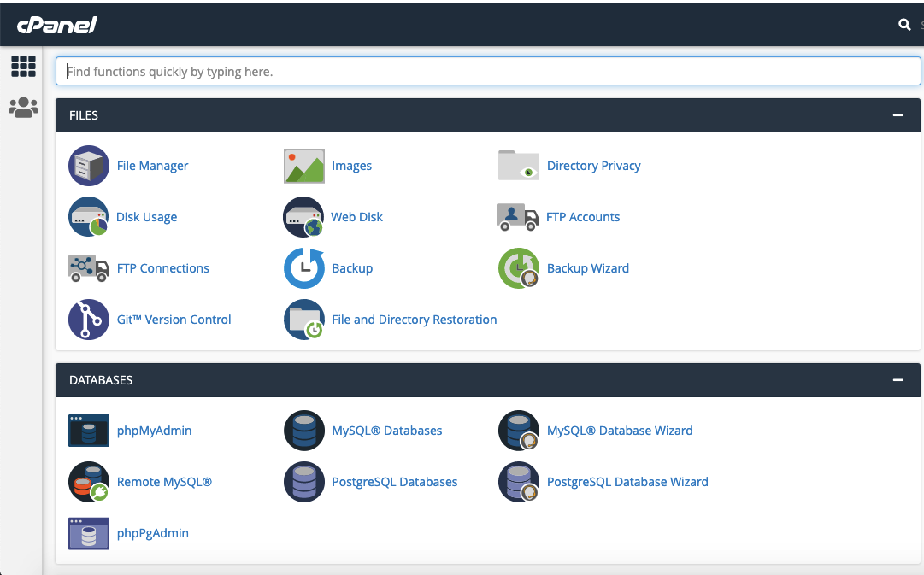Go to the Images link

[x=352, y=166]
